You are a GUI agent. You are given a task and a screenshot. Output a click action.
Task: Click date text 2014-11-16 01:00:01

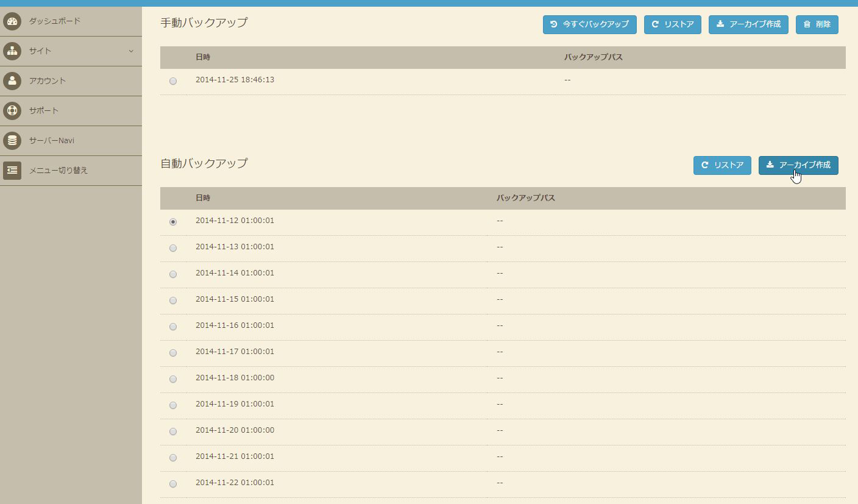[x=235, y=325]
